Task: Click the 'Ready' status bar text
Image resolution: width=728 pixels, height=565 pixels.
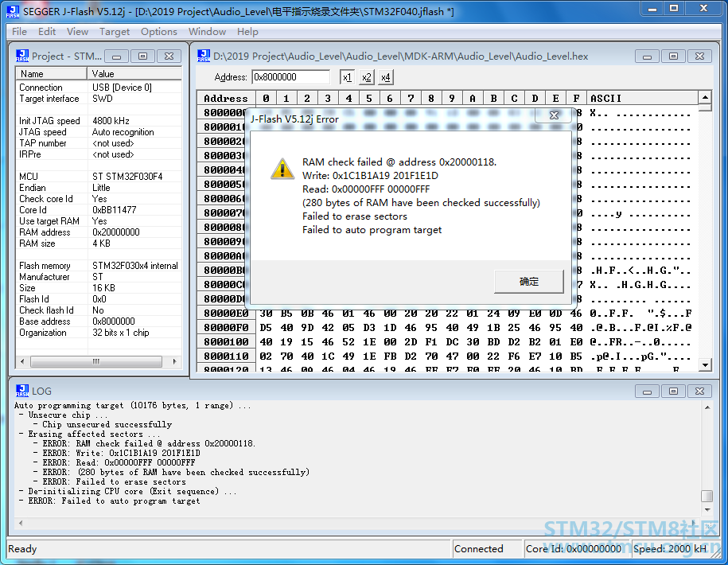Action: 22,549
